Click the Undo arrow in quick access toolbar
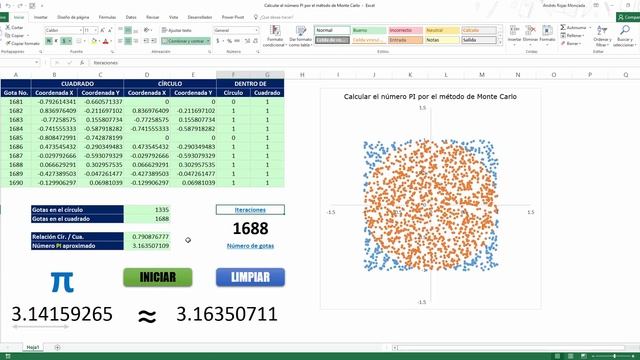Viewport: 640px width, 360px height. pos(8,6)
